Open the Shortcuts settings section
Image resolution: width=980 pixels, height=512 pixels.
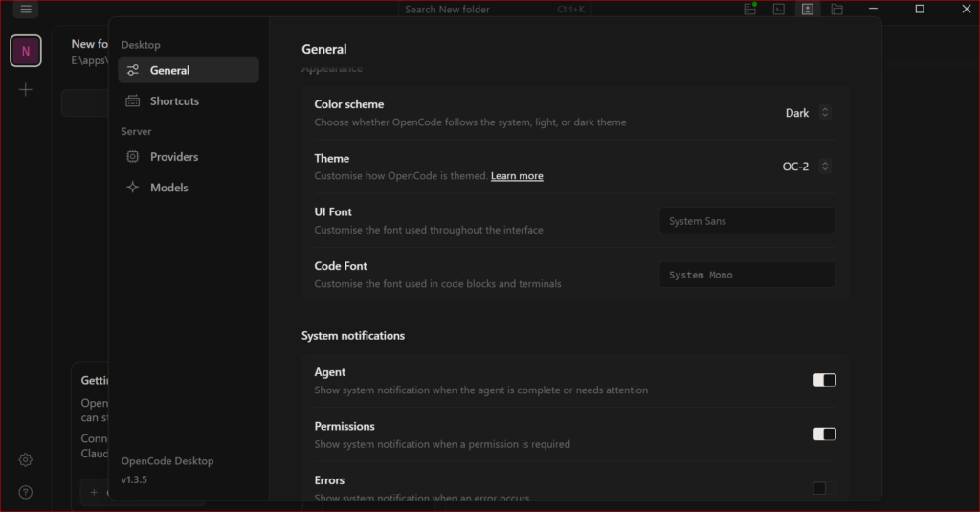tap(174, 101)
